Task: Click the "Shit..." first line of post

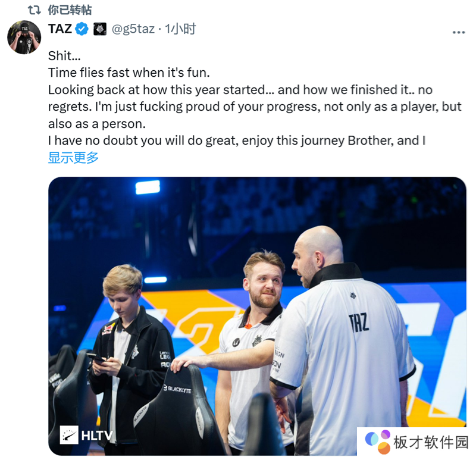Action: tap(64, 56)
